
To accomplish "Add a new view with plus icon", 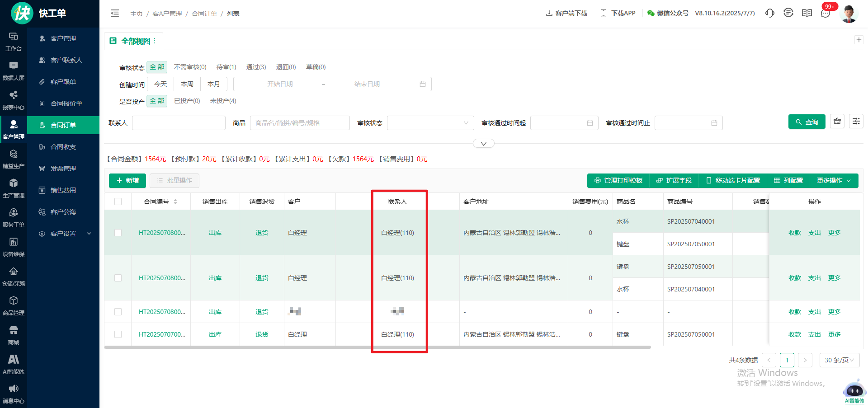I will [x=859, y=40].
